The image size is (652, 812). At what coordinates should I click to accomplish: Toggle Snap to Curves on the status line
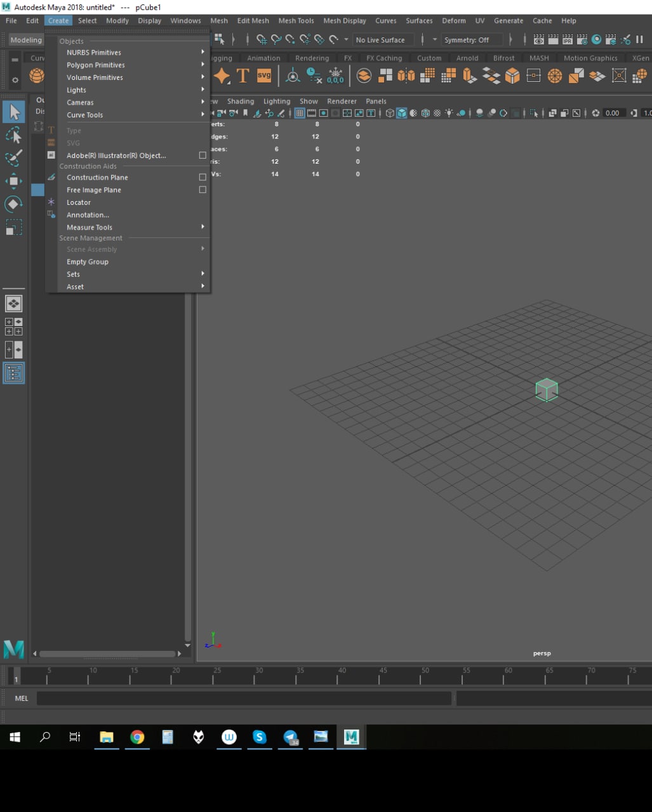click(x=276, y=39)
